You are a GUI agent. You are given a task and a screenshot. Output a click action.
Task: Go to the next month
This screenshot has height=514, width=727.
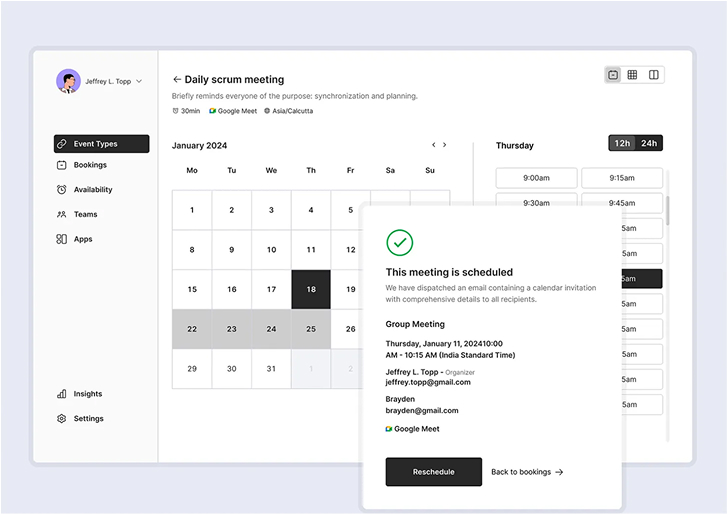point(445,145)
